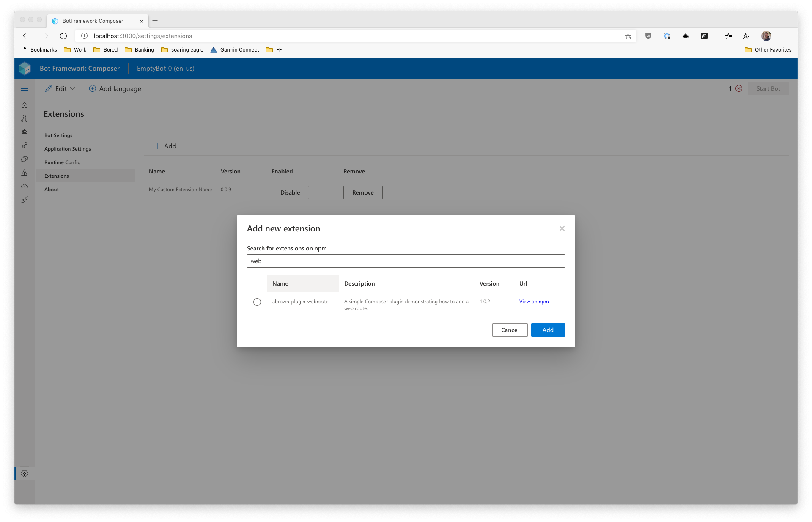Bookmark this page with star icon
This screenshot has height=522, width=812.
(x=628, y=36)
